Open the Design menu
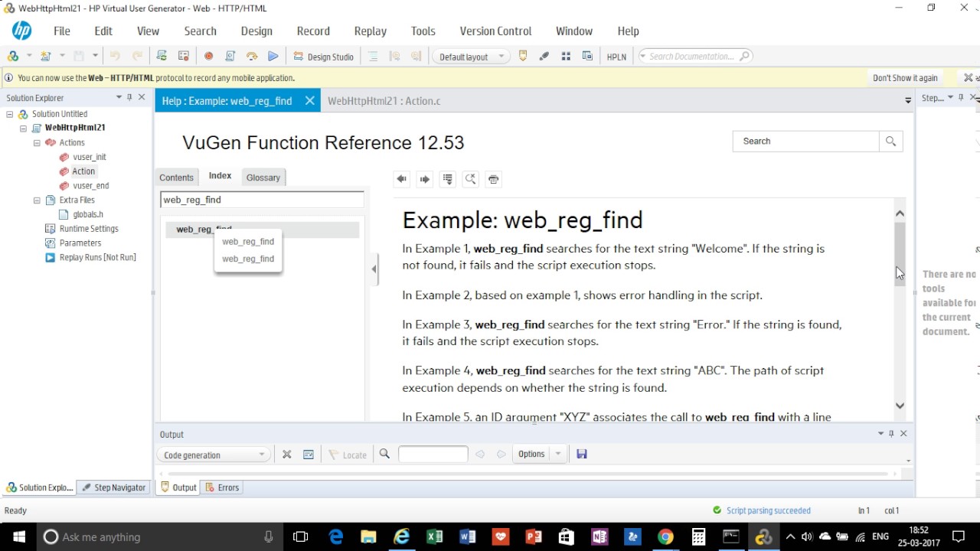This screenshot has width=980, height=551. pyautogui.click(x=256, y=31)
